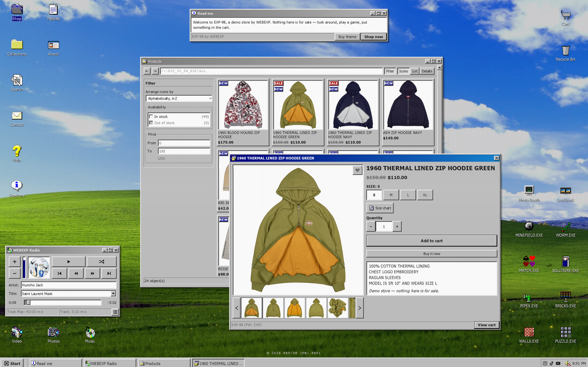Click the radio track progress slider
Image resolution: width=588 pixels, height=367 pixels.
pos(63,303)
